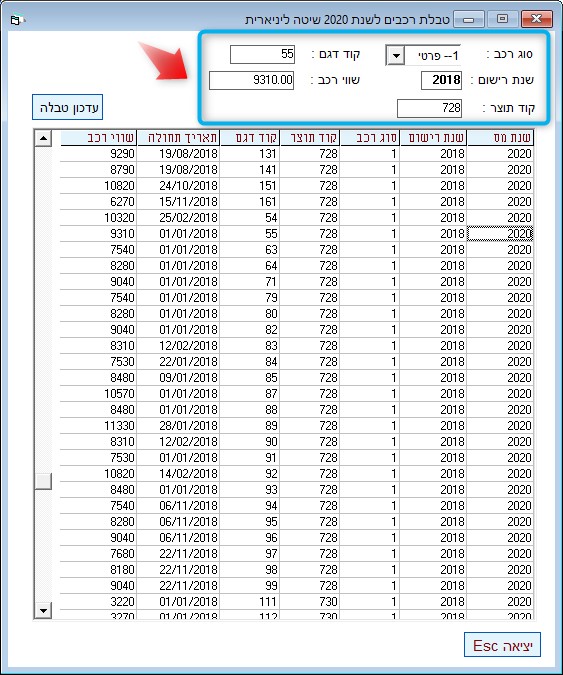This screenshot has width=563, height=675.
Task: Click the scrollbar up arrow
Action: click(43, 138)
